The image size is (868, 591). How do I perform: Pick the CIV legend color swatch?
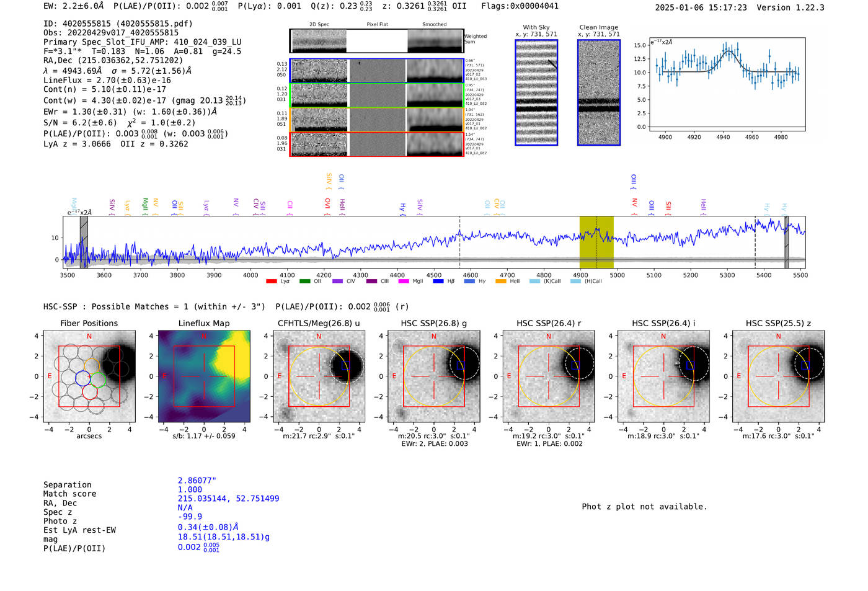click(x=337, y=282)
